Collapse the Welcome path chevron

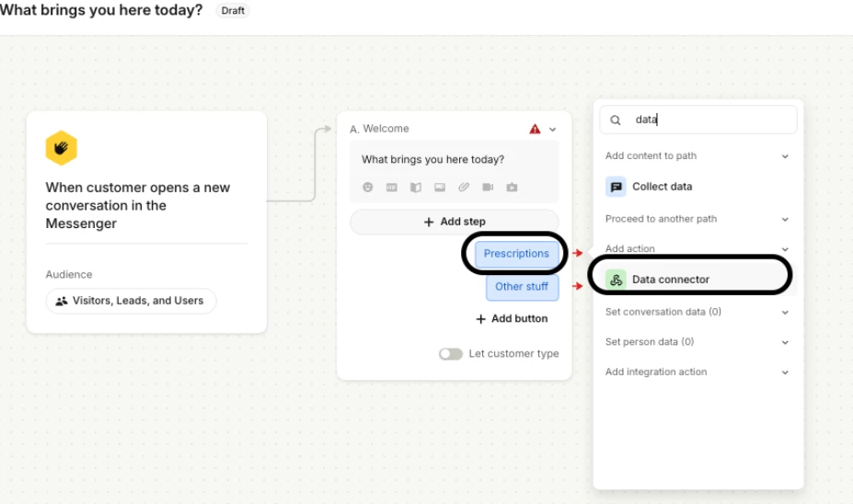(553, 130)
